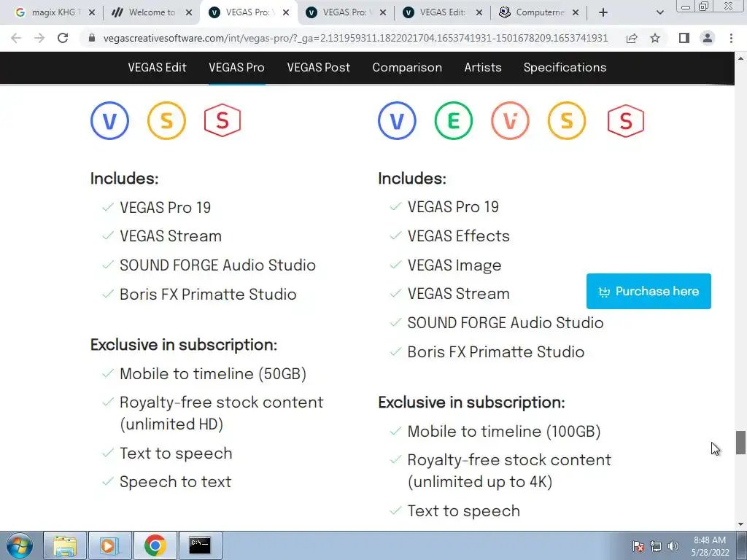Open File Explorer from the taskbar
Image resolution: width=747 pixels, height=560 pixels.
pyautogui.click(x=65, y=545)
